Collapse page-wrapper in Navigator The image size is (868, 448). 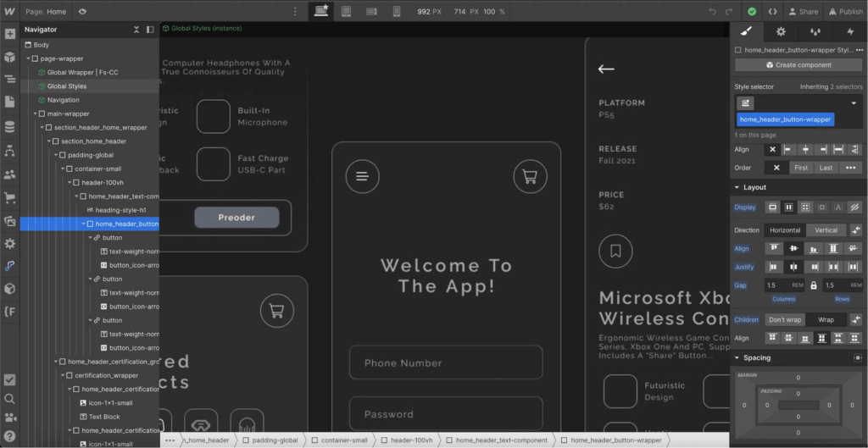[28, 58]
